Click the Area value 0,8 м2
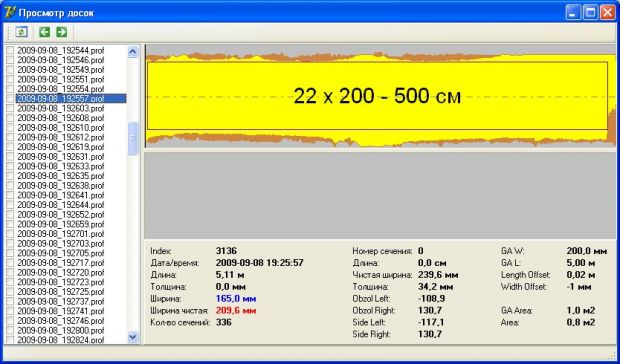Viewport: 620px width, 364px height. (581, 322)
